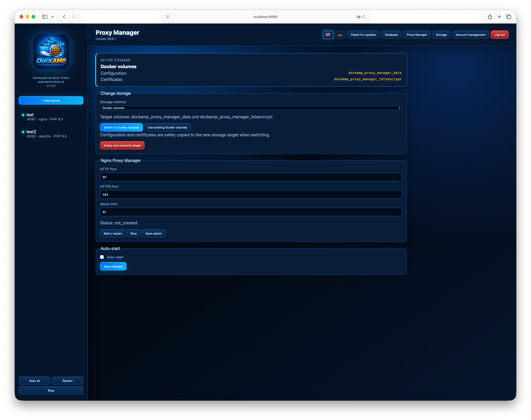Image resolution: width=531 pixels, height=420 pixels.
Task: Open a new tab with plus icon
Action: pos(499,17)
